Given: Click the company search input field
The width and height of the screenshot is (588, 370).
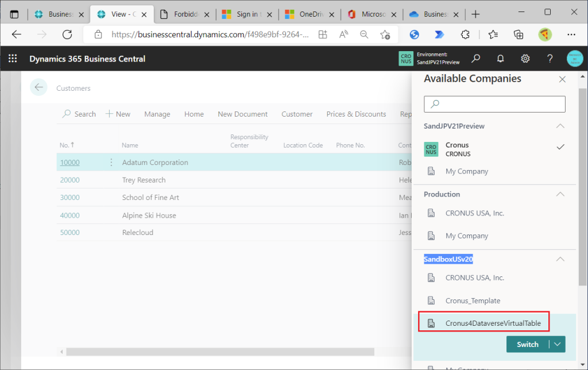Looking at the screenshot, I should tap(494, 104).
